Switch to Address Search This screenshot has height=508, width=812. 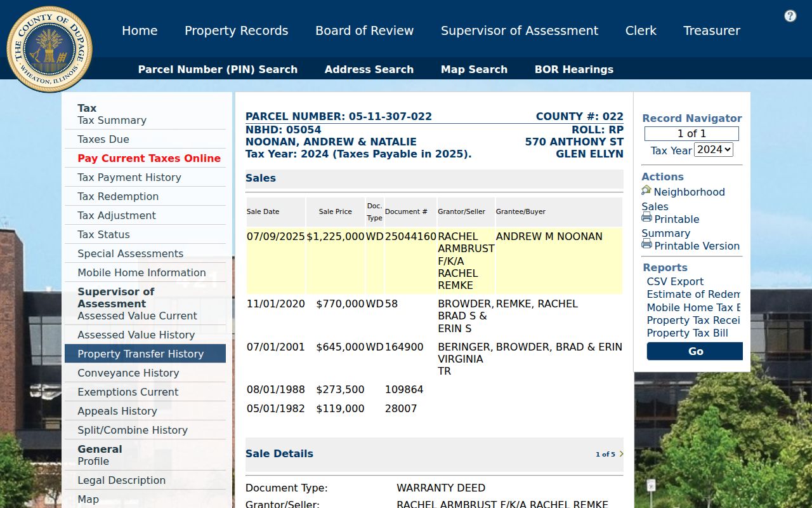tap(369, 69)
